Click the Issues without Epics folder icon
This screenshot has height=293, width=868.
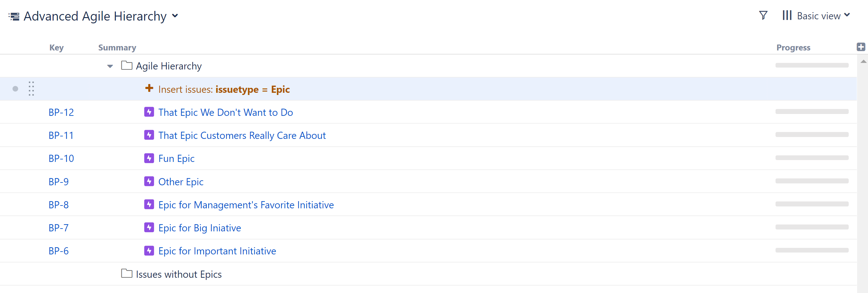pyautogui.click(x=127, y=273)
